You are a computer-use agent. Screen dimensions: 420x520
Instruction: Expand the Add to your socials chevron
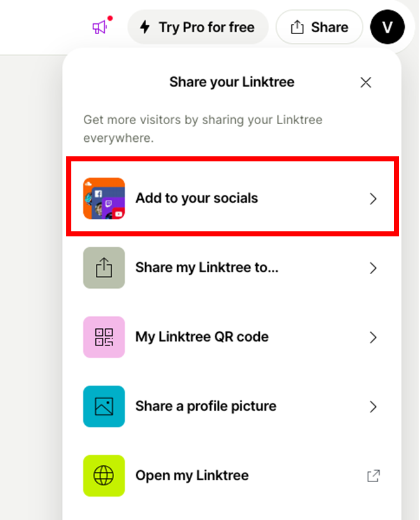[x=373, y=199]
